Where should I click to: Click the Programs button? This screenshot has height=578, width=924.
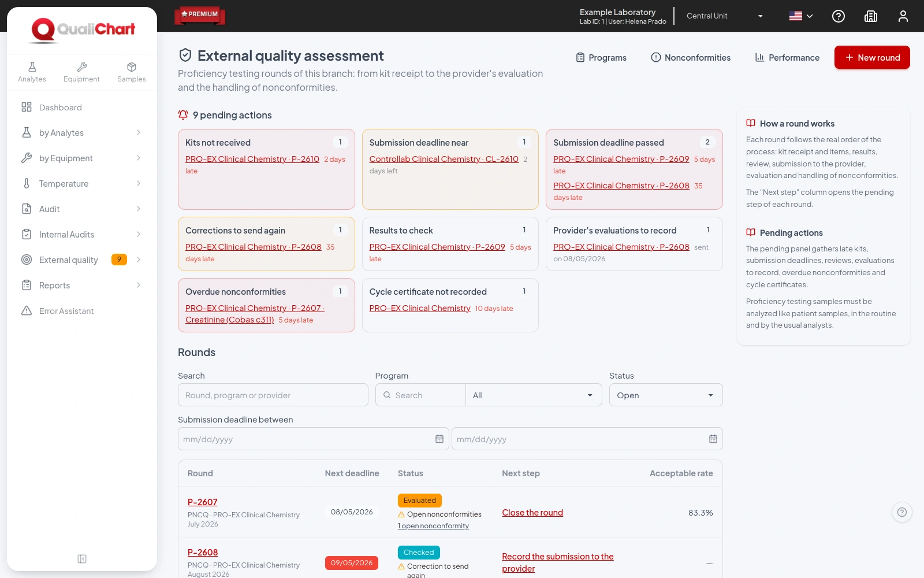tap(601, 58)
